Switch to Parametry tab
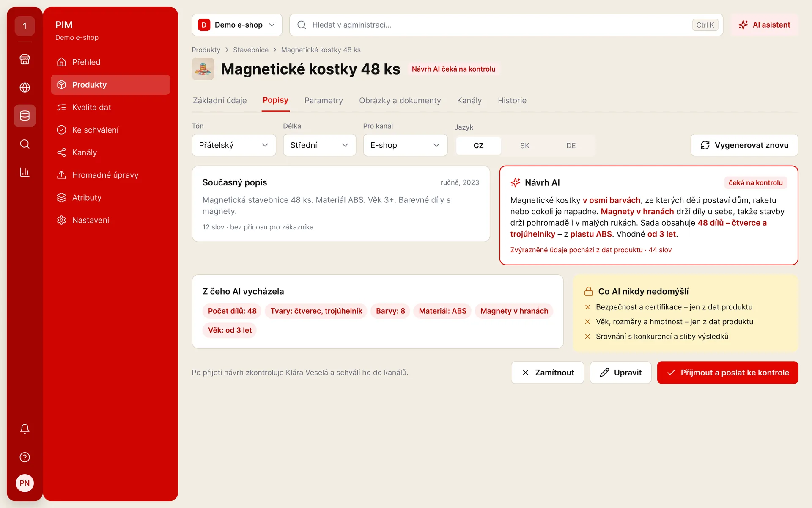This screenshot has height=508, width=812. (324, 101)
